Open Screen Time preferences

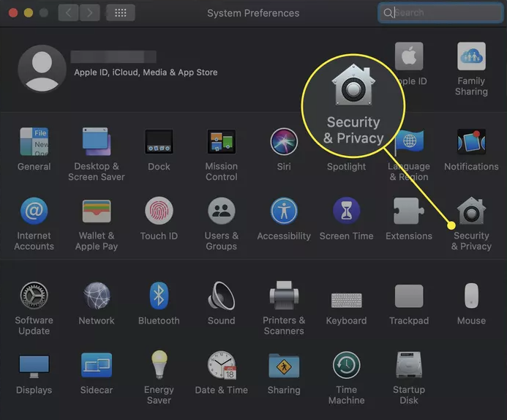[346, 211]
